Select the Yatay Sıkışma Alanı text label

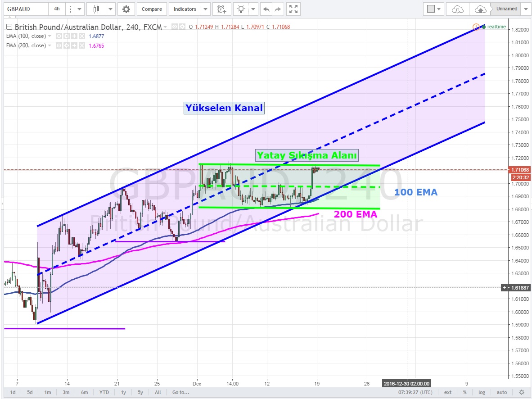pos(307,155)
